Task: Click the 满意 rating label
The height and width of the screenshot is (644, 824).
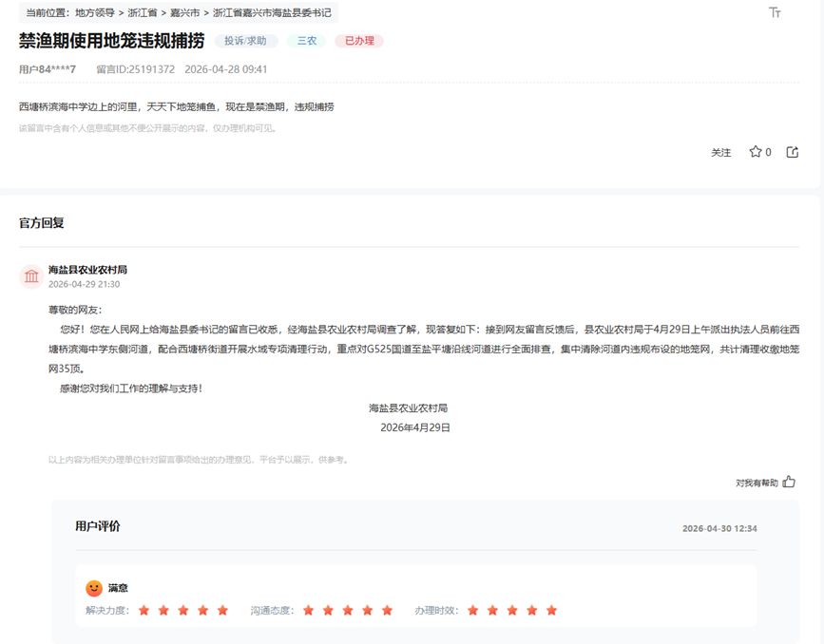Action: pos(118,588)
